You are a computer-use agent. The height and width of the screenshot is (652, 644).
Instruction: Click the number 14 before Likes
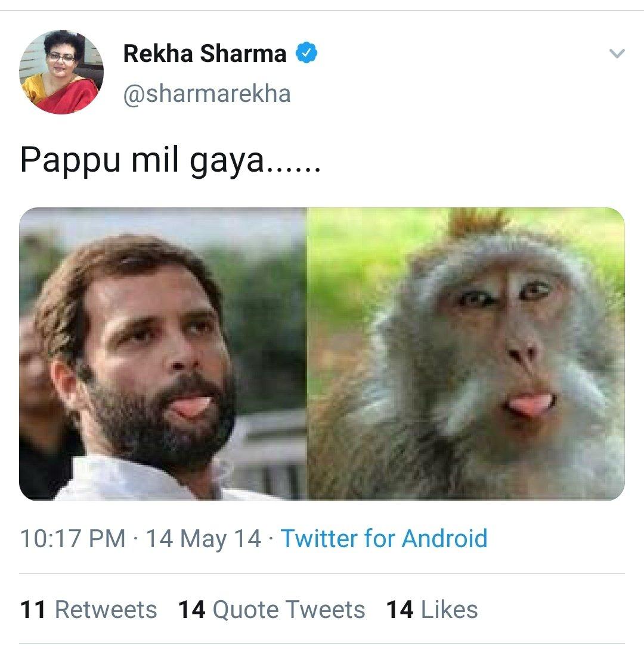(x=400, y=610)
